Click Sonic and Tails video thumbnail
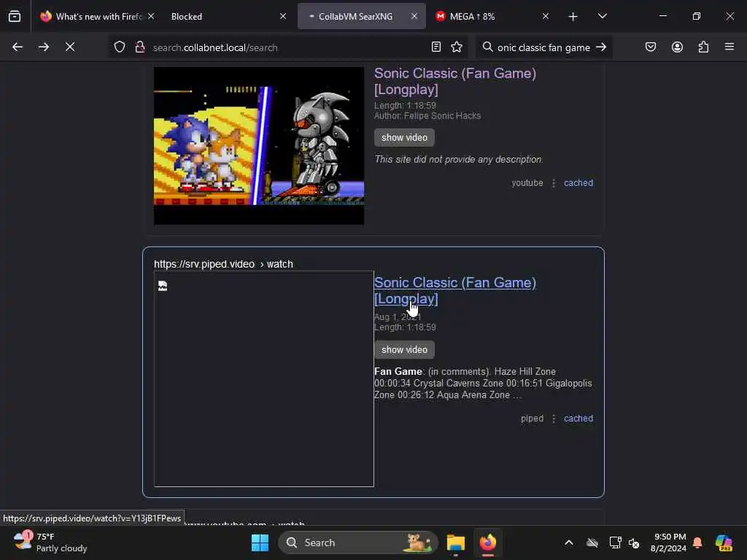Image resolution: width=747 pixels, height=560 pixels. [259, 145]
